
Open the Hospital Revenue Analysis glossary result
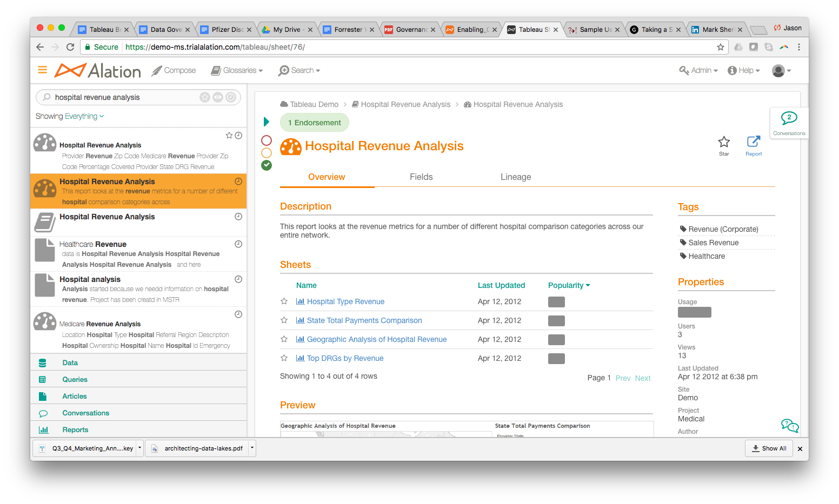(x=138, y=222)
